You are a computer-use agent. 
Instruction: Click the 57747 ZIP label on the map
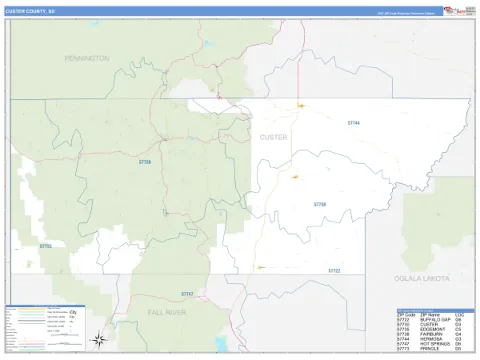(x=187, y=294)
